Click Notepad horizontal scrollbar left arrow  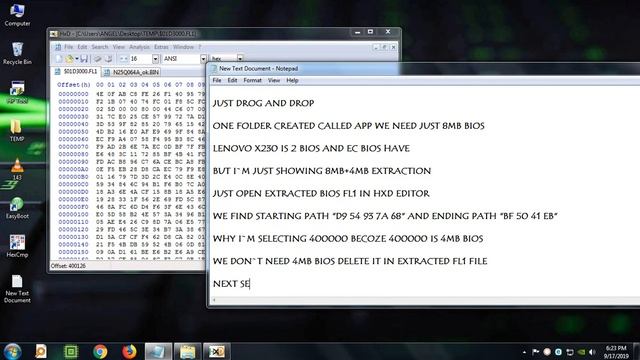(x=214, y=300)
